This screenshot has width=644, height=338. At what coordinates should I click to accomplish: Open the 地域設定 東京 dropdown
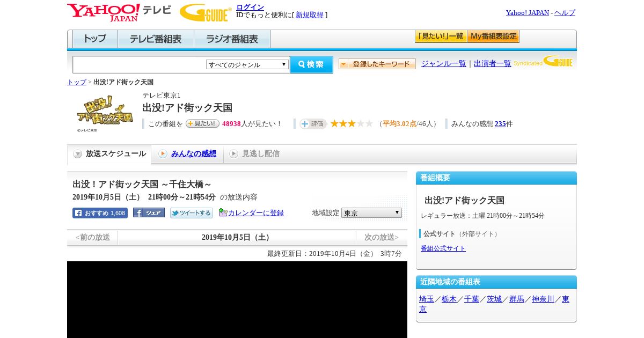coord(371,213)
